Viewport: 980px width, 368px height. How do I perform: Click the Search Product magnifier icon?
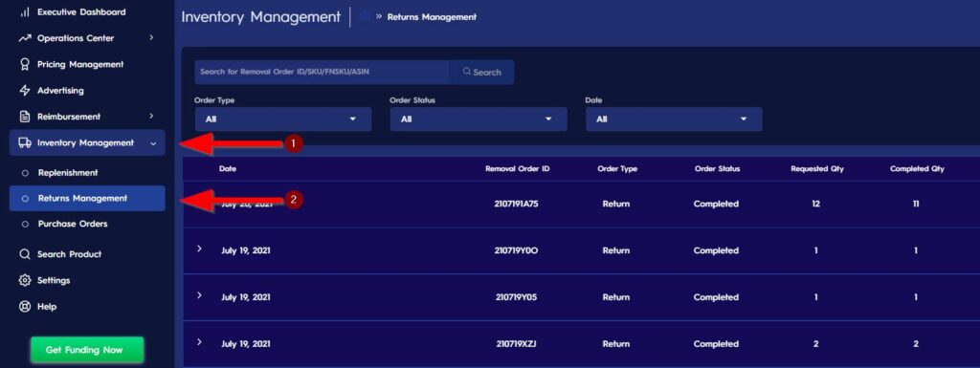(x=25, y=254)
